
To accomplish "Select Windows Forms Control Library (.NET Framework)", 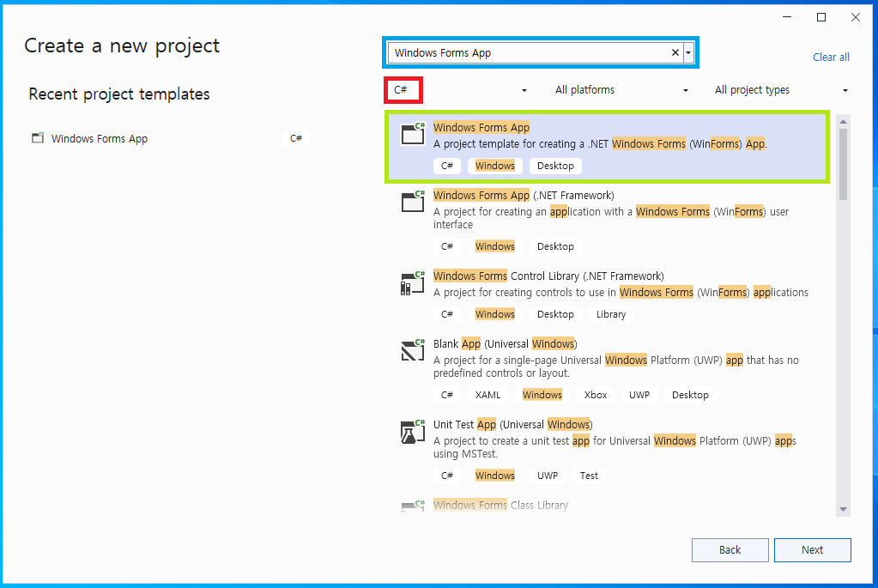I will pyautogui.click(x=607, y=295).
